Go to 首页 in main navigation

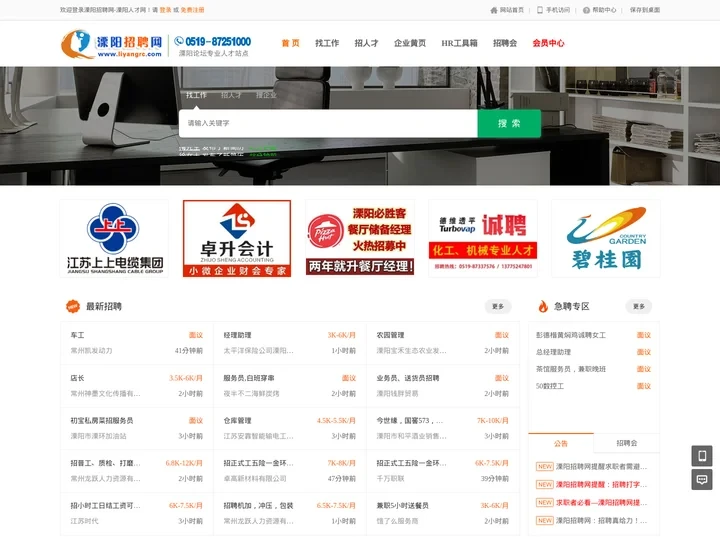point(290,43)
